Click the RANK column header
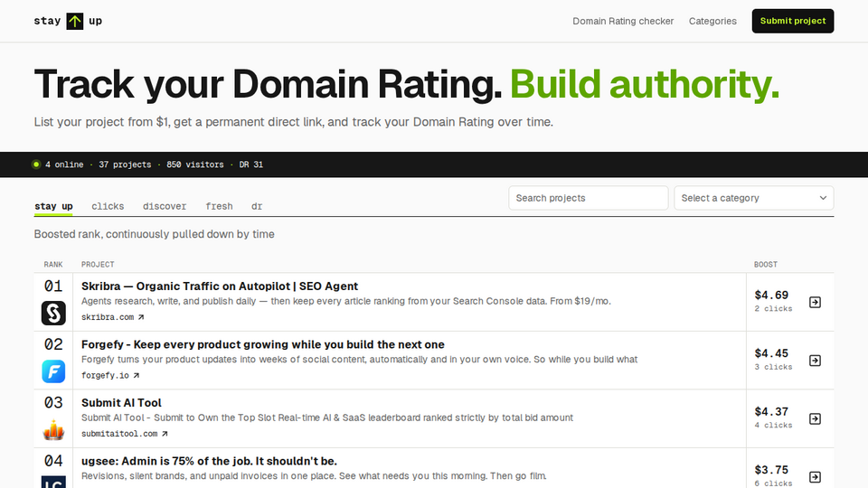 (x=53, y=265)
